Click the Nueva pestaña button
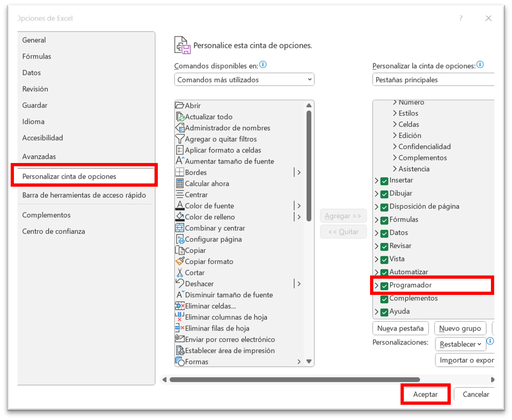 pyautogui.click(x=401, y=328)
